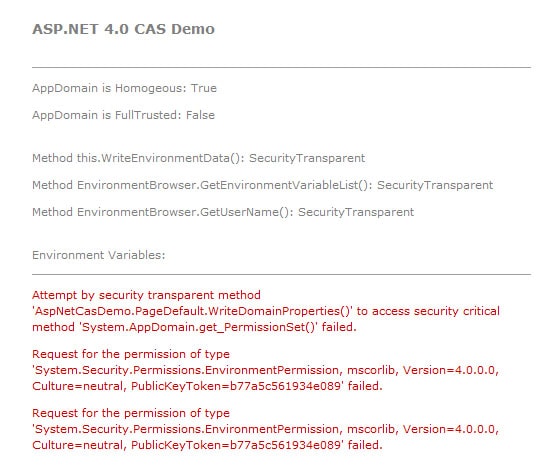Click 'Attempt by security transparent method' error text

(x=146, y=295)
